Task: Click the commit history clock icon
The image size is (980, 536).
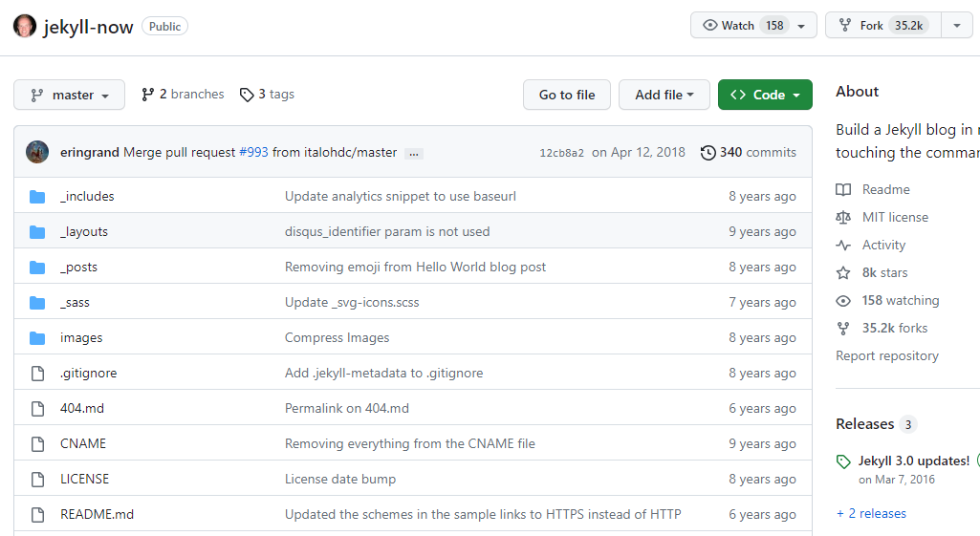Action: [708, 153]
